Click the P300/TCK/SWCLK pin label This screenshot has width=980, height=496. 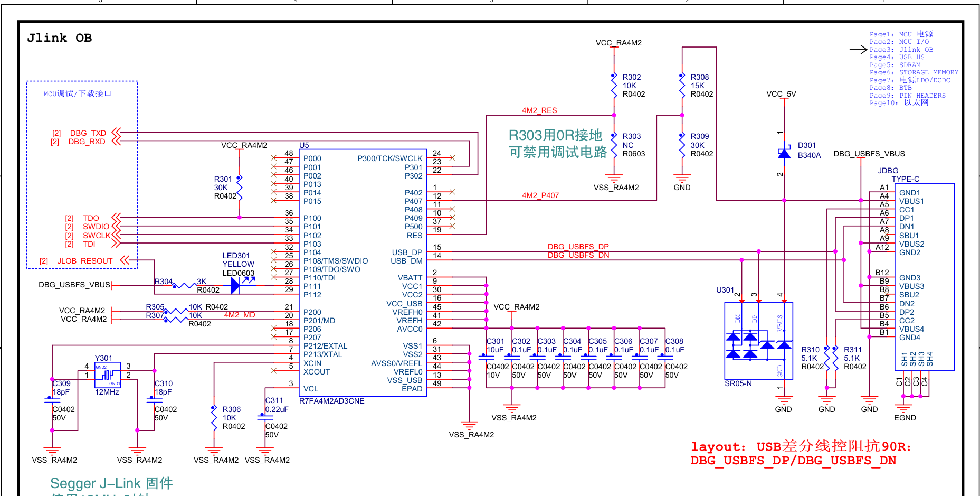(x=389, y=158)
